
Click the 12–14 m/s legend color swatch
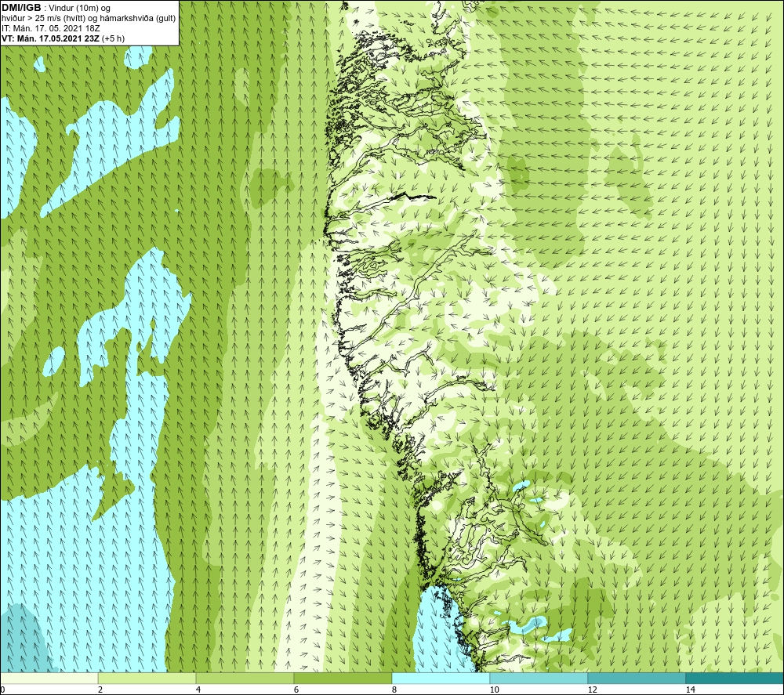[x=637, y=679]
